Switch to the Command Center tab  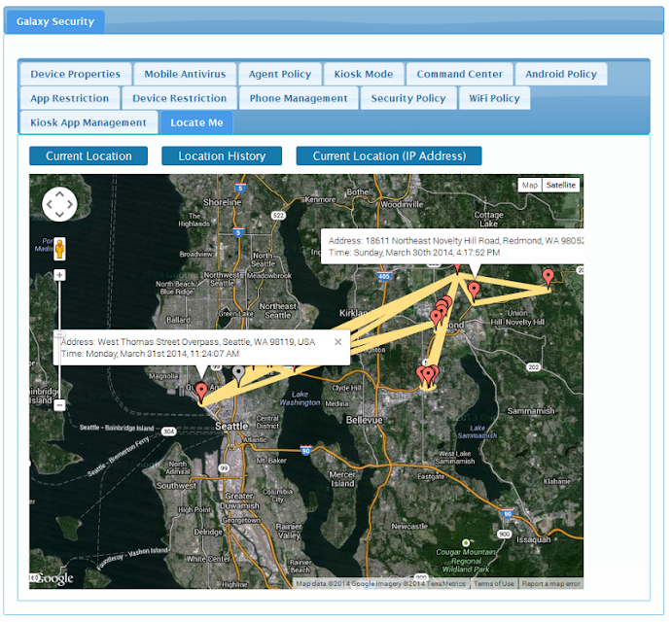point(459,74)
